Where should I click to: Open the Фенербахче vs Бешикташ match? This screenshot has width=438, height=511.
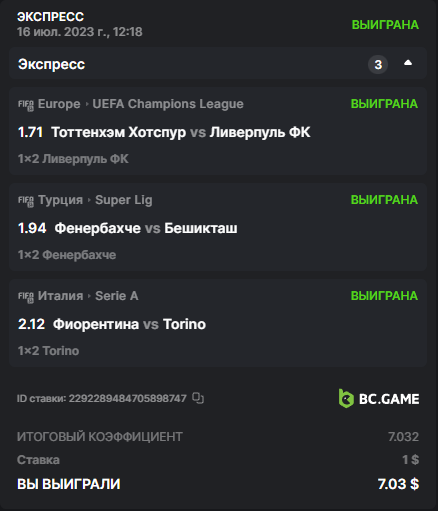click(146, 228)
